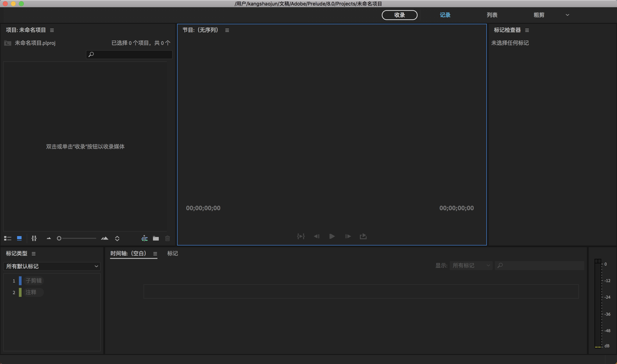Create a new bin with folder icon
617x364 pixels.
click(x=156, y=238)
